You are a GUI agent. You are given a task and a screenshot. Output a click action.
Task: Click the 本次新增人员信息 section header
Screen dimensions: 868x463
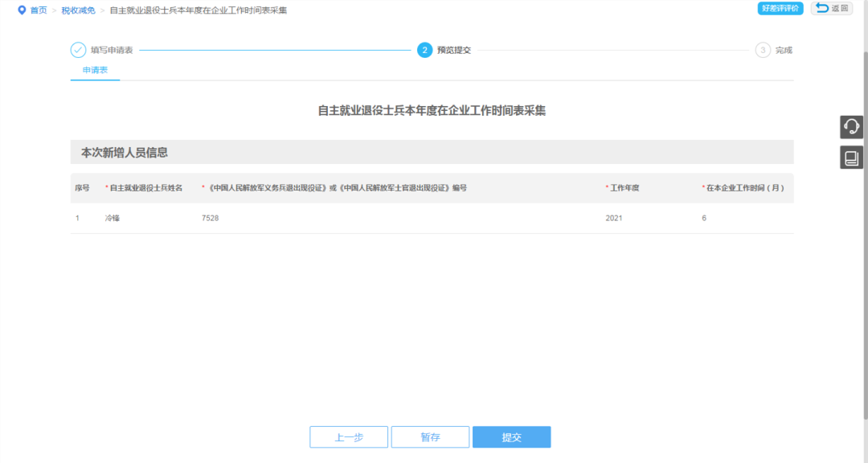click(x=432, y=152)
